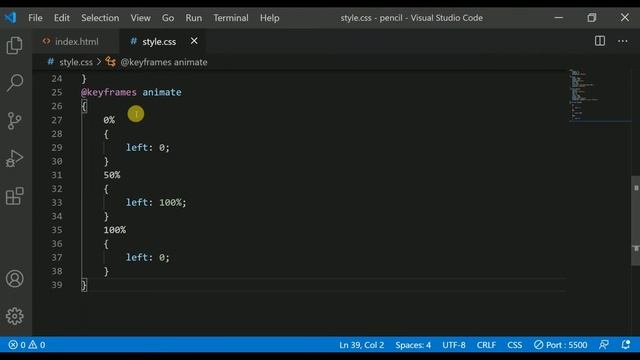Open the Explorer view in activity bar

pos(15,45)
